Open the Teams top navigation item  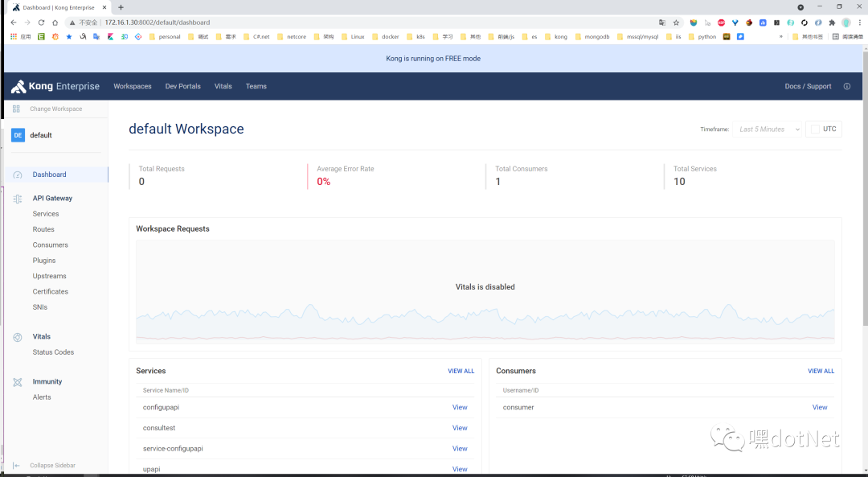click(256, 86)
